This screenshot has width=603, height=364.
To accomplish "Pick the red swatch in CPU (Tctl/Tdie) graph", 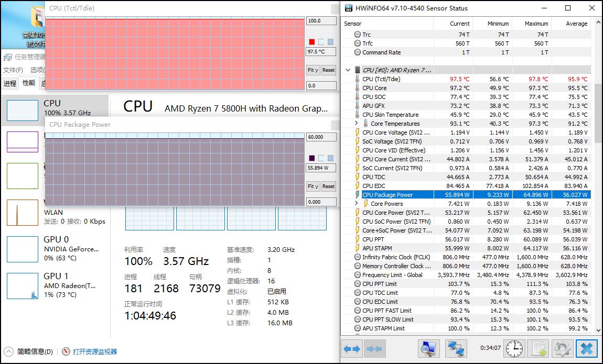I will (x=312, y=42).
